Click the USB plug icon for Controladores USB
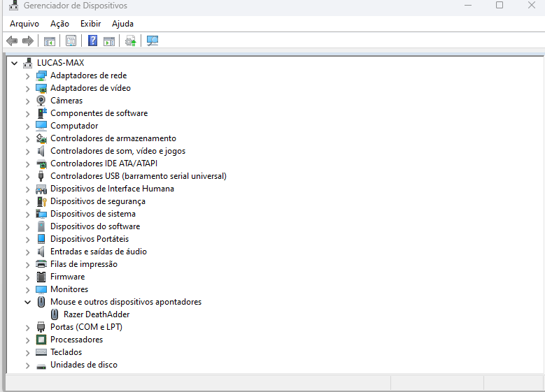 click(41, 176)
